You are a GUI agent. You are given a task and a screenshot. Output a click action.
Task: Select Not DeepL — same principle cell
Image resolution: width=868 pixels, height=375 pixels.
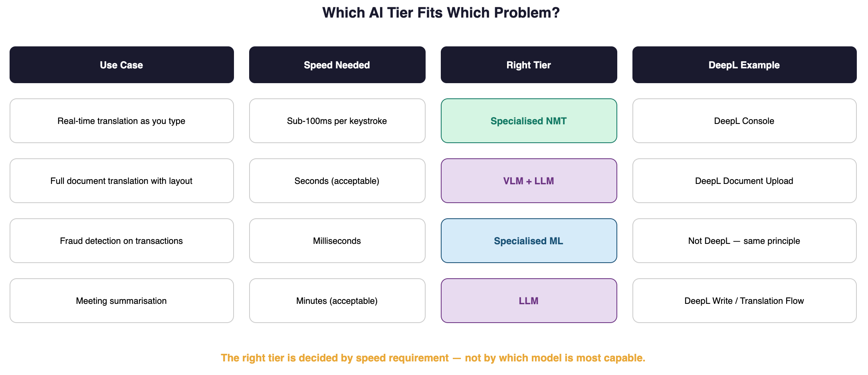pos(745,241)
